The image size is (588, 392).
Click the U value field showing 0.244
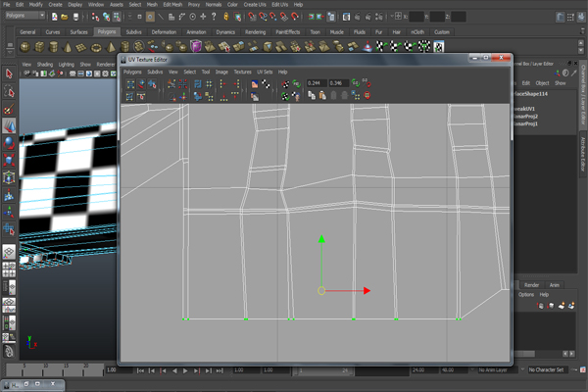coord(317,83)
